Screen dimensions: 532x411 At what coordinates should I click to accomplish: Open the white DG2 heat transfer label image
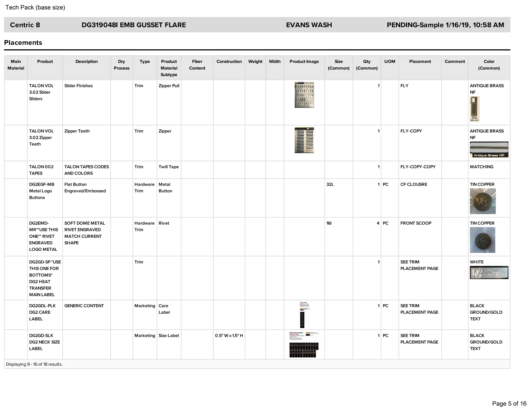pos(489,273)
